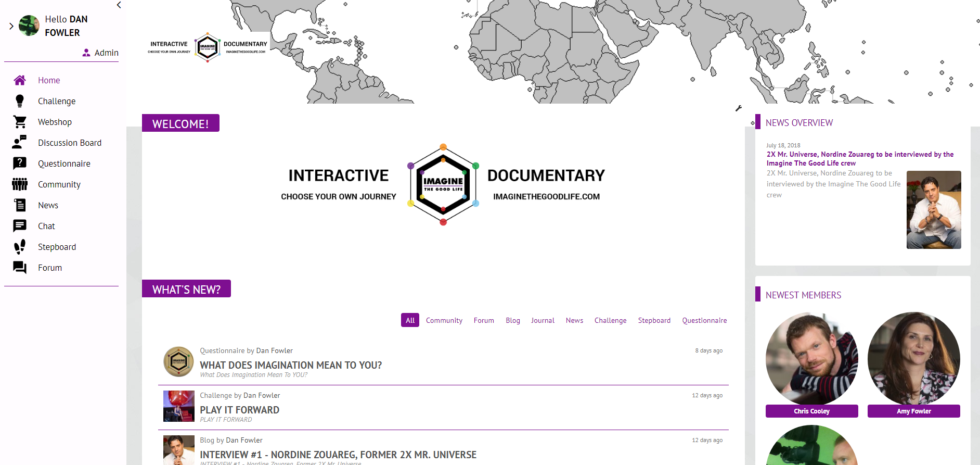Screen dimensions: 980x465
Task: Open the Home menu item
Action: (49, 80)
